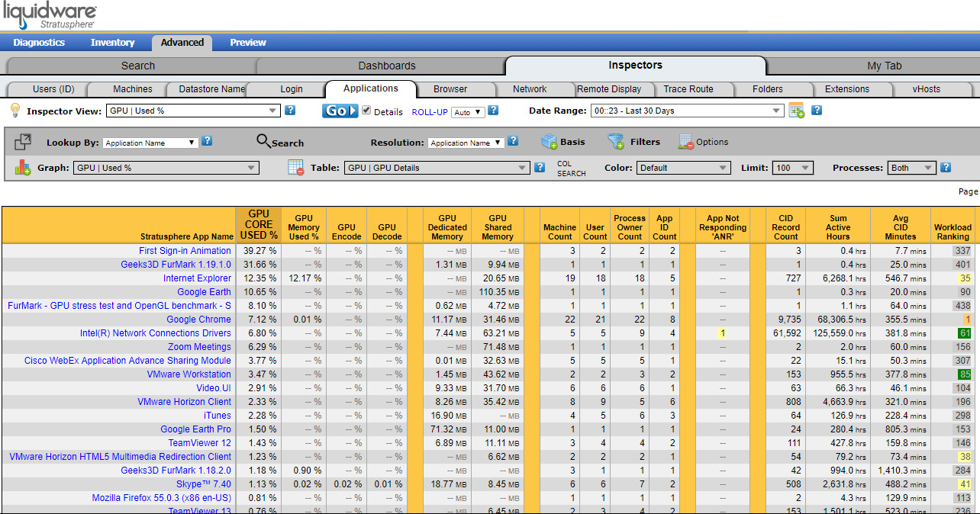
Task: Click the help icon next to ROLL-UP
Action: 493,111
